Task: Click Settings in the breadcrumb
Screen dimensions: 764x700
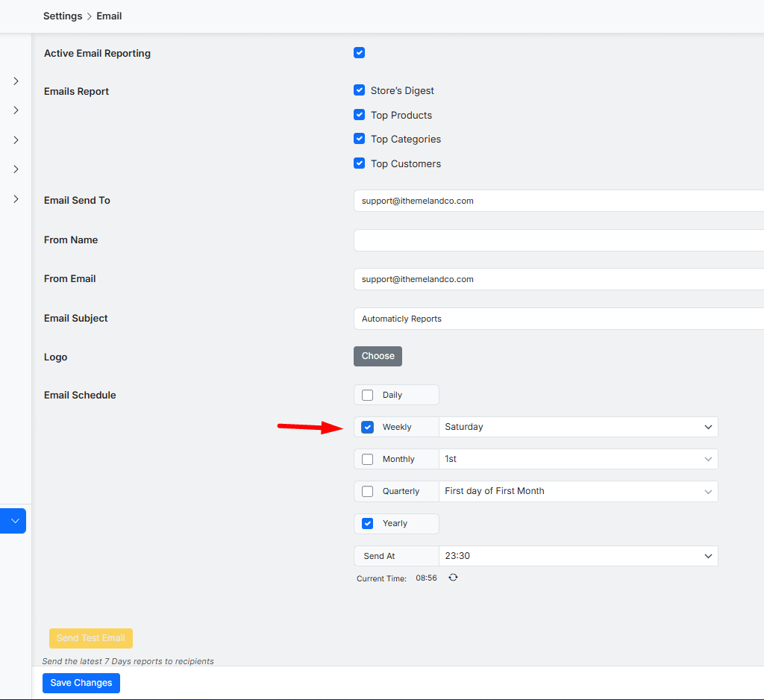Action: pos(63,16)
